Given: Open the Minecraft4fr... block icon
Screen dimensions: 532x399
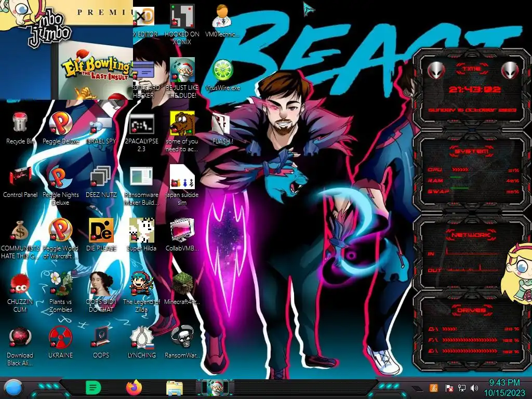Looking at the screenshot, I should 182,289.
